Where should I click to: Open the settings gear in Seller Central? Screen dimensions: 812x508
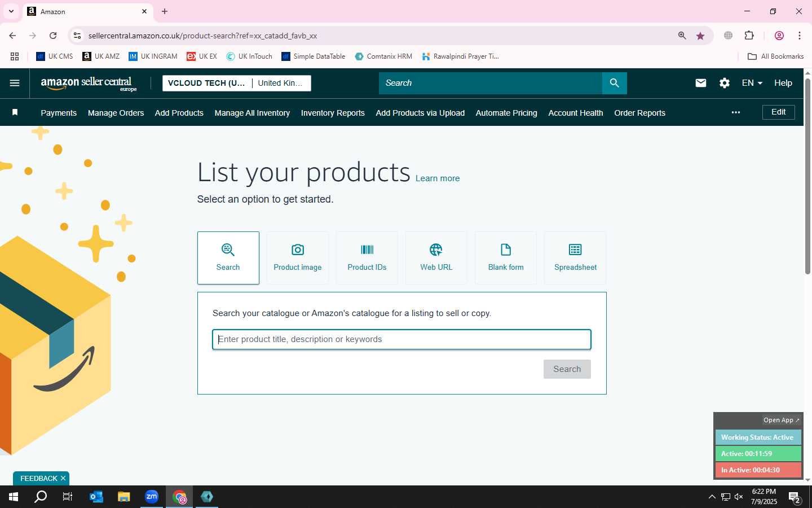tap(724, 83)
